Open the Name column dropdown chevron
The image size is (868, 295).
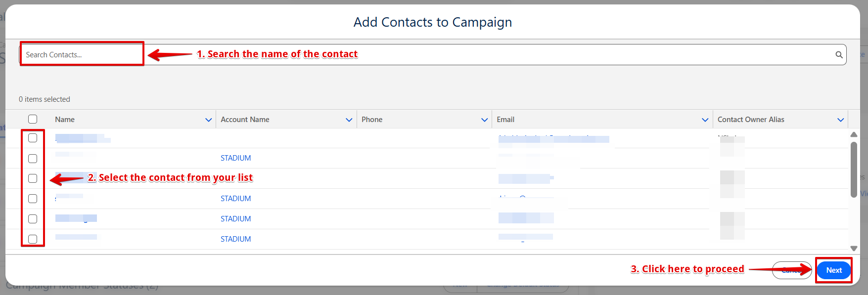click(x=208, y=120)
